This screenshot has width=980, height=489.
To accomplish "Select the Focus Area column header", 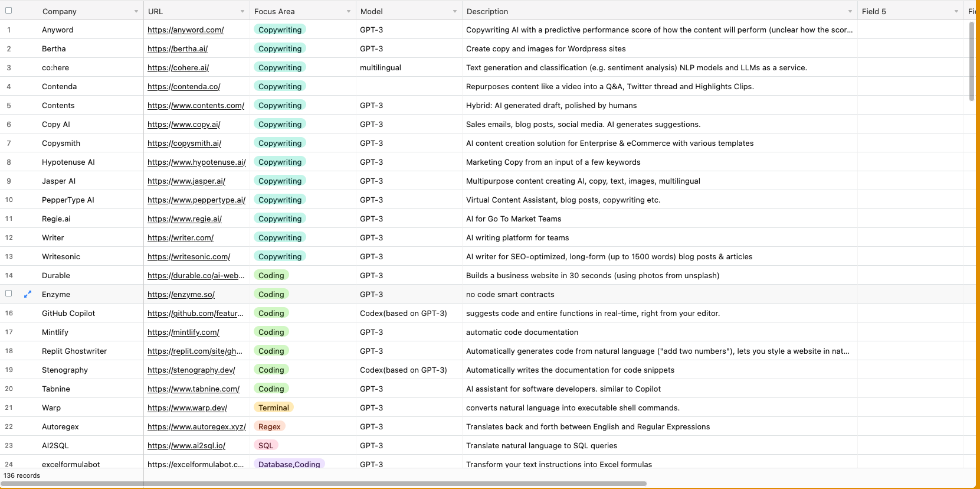I will [x=303, y=11].
